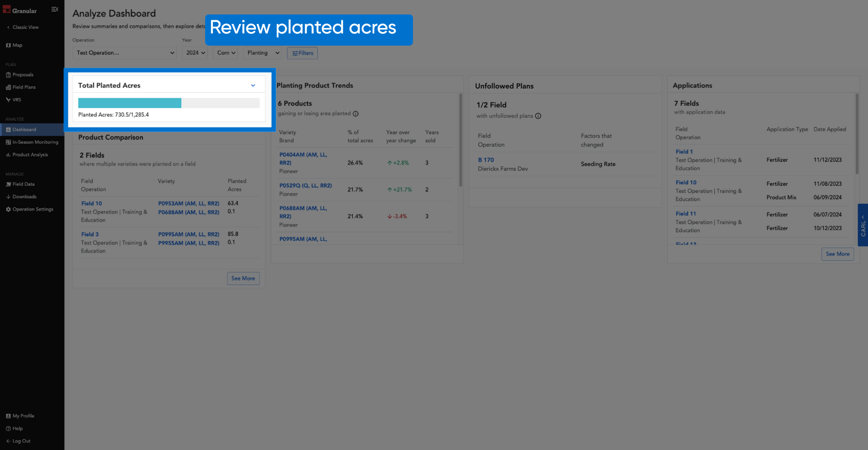Click the Granular logo icon
868x450 pixels.
(6, 9)
